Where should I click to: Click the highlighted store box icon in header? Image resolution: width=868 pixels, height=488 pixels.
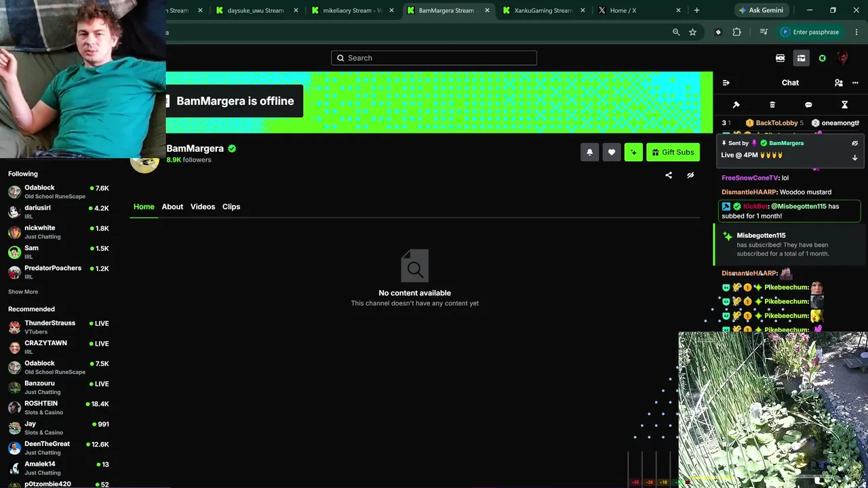(802, 58)
